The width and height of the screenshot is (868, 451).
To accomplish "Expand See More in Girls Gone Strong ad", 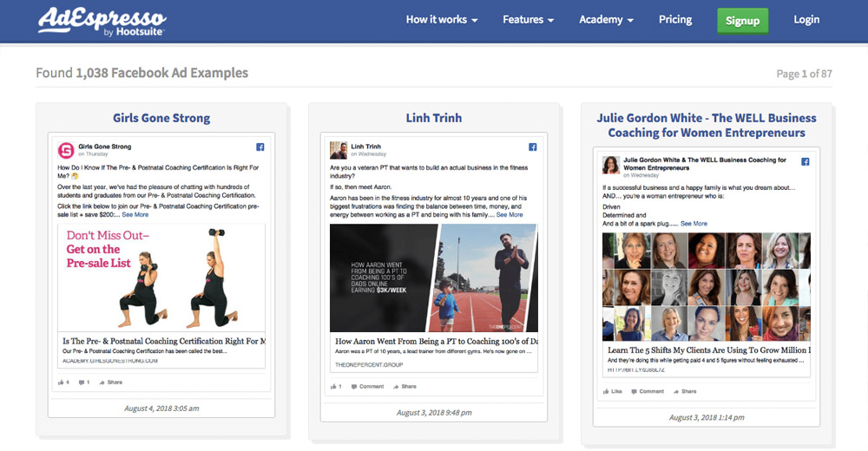I will (x=135, y=215).
